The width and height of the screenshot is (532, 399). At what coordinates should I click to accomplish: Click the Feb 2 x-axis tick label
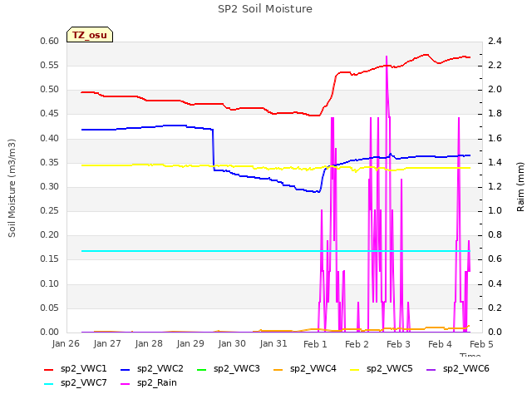click(357, 344)
